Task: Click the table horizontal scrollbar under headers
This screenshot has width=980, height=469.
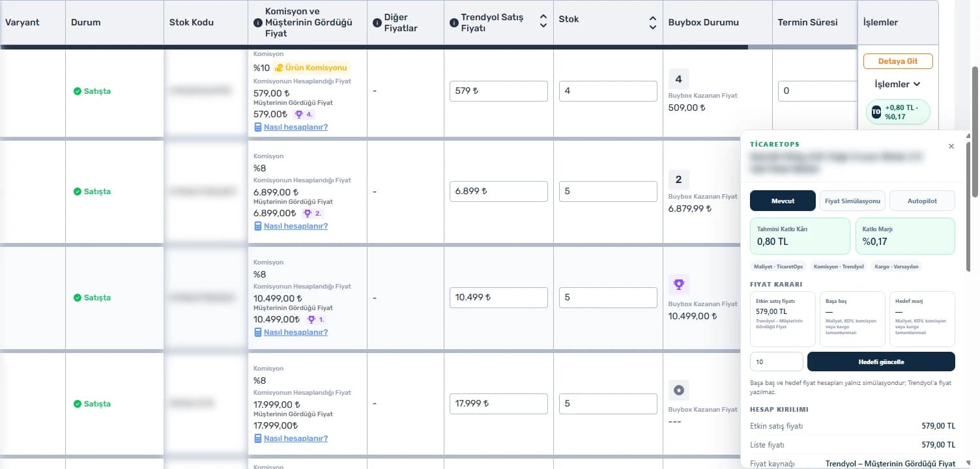Action: coord(374,47)
